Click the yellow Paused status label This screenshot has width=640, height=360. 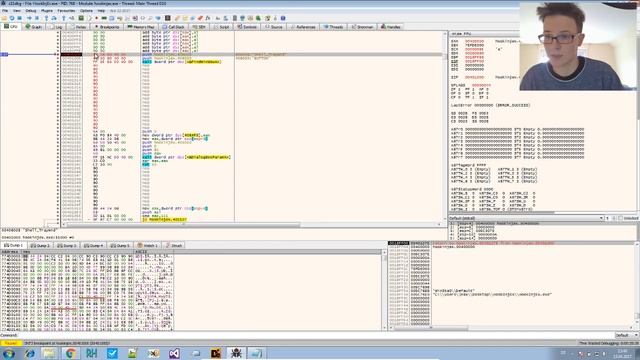pos(11,343)
